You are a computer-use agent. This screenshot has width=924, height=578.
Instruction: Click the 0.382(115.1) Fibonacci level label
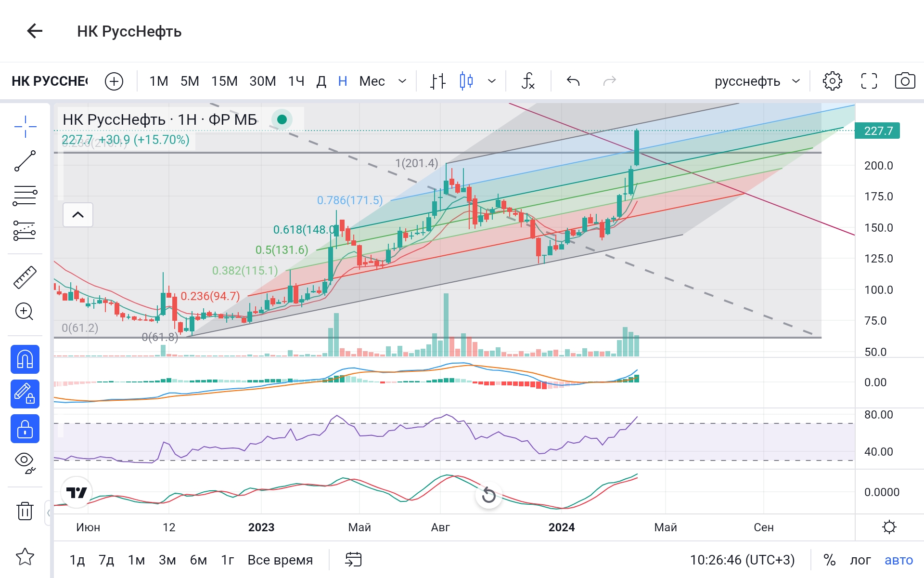click(245, 270)
